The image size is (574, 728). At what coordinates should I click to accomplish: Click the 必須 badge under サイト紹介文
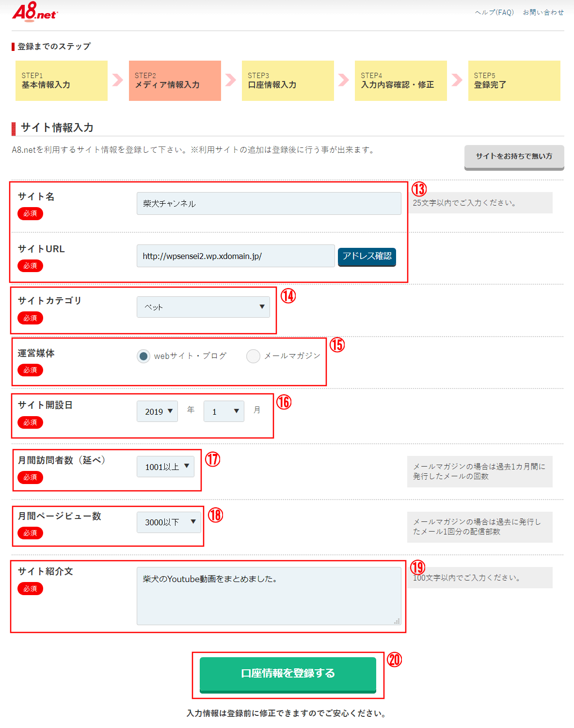(x=30, y=589)
